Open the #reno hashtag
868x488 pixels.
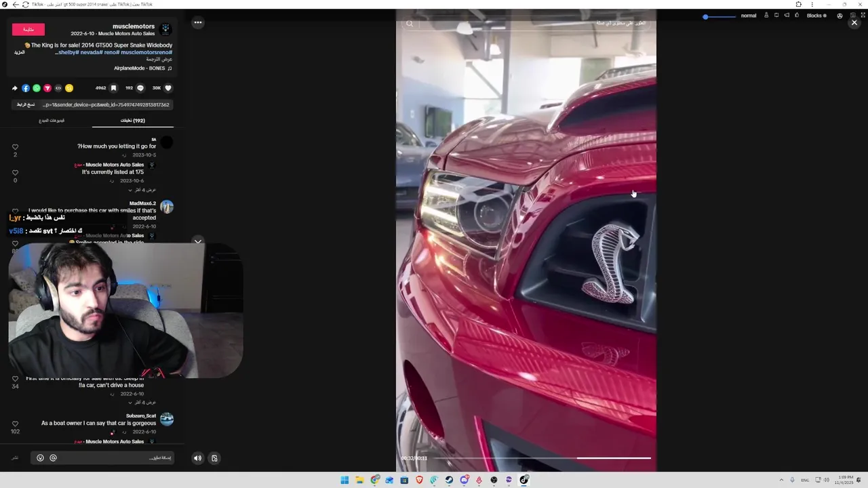111,52
